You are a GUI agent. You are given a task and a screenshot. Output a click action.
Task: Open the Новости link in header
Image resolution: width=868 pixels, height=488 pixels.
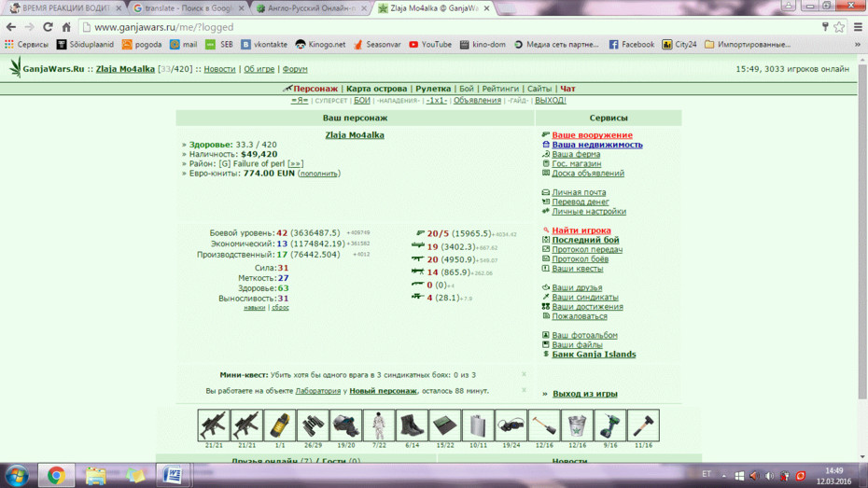click(x=219, y=69)
